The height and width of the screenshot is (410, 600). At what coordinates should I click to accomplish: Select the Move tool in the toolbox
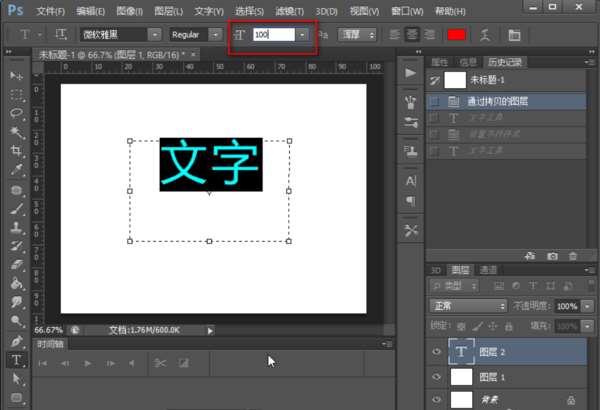tap(16, 75)
